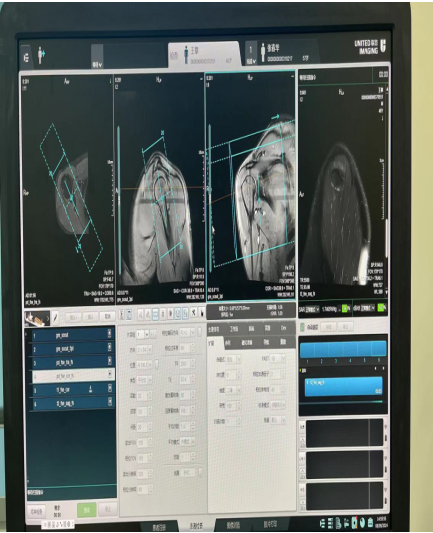Click the green start button at bottom-left
The width and height of the screenshot is (433, 533).
coord(86,510)
